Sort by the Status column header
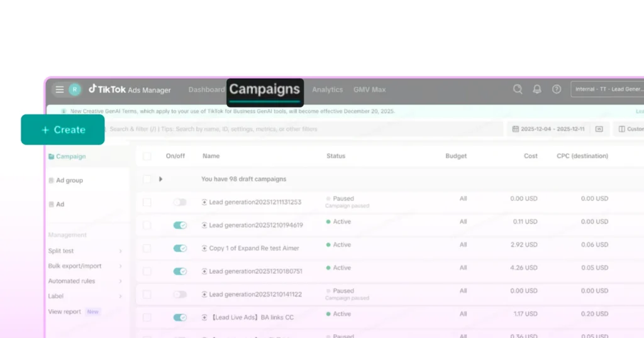The width and height of the screenshot is (644, 338). tap(336, 156)
